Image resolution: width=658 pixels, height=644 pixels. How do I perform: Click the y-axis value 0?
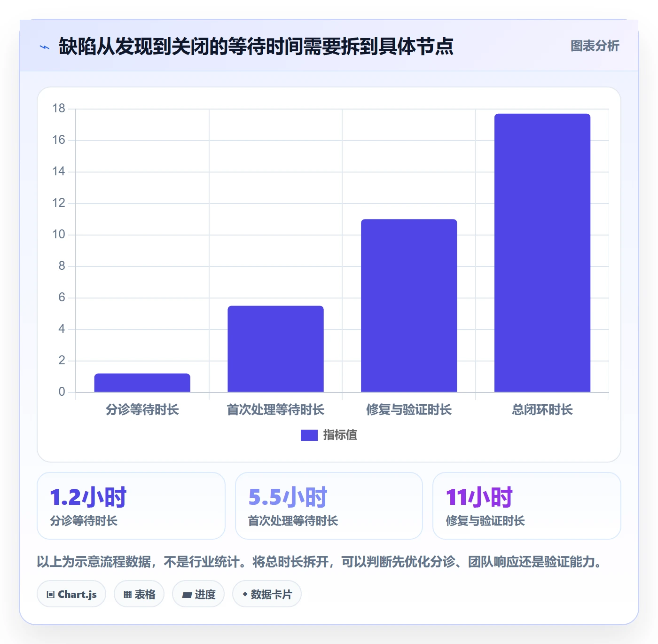point(62,392)
